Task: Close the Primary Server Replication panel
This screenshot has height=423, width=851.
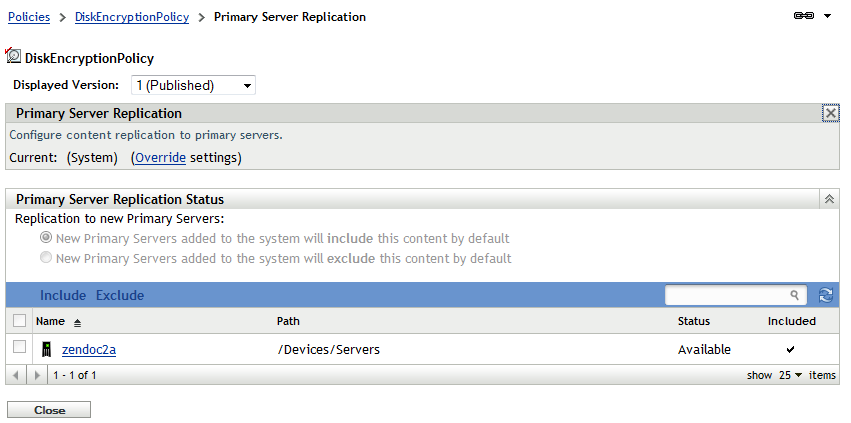Action: pos(830,114)
